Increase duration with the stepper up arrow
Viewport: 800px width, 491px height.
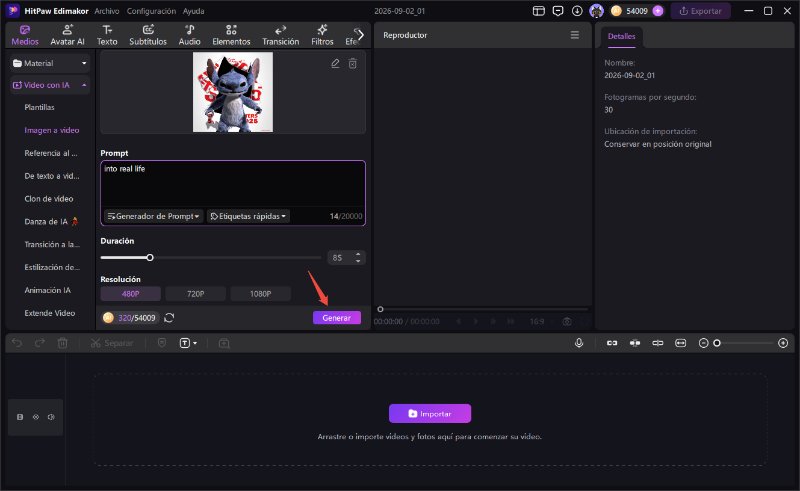[358, 254]
